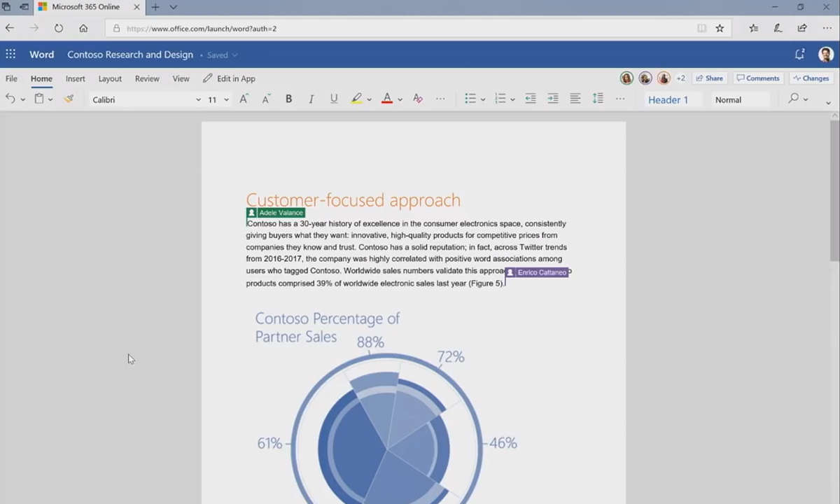Increase font size with grow icon

[x=244, y=99]
